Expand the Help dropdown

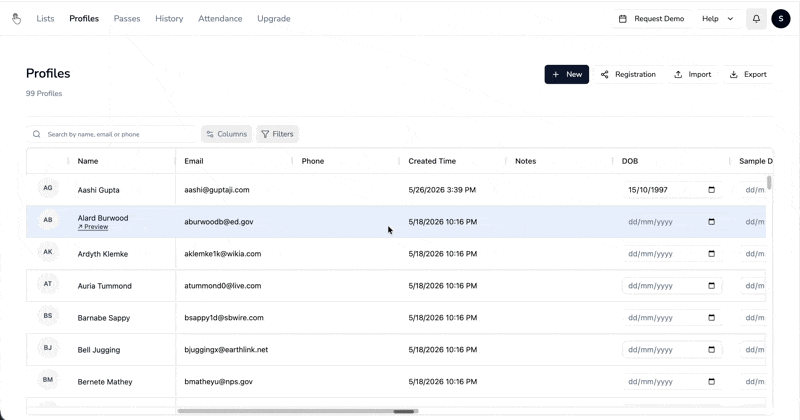(x=717, y=19)
